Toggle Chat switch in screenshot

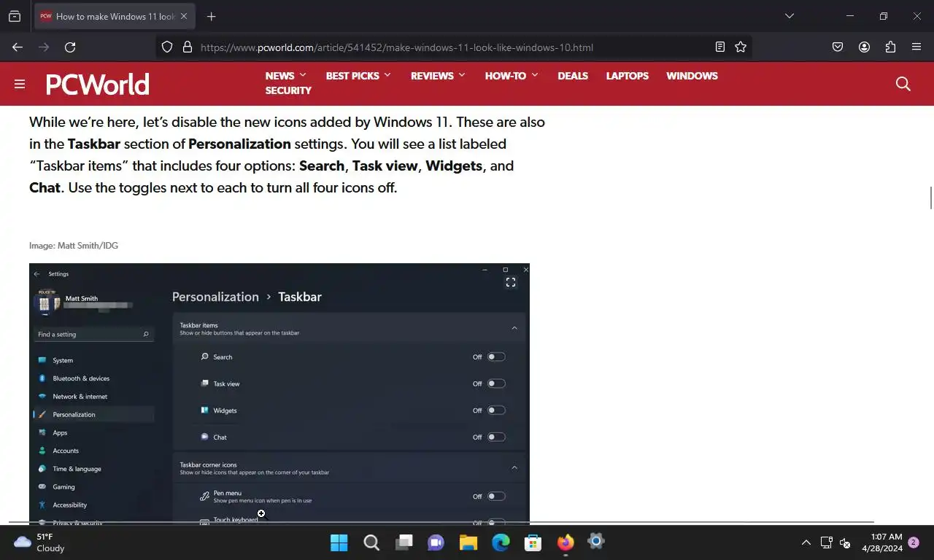tap(496, 437)
